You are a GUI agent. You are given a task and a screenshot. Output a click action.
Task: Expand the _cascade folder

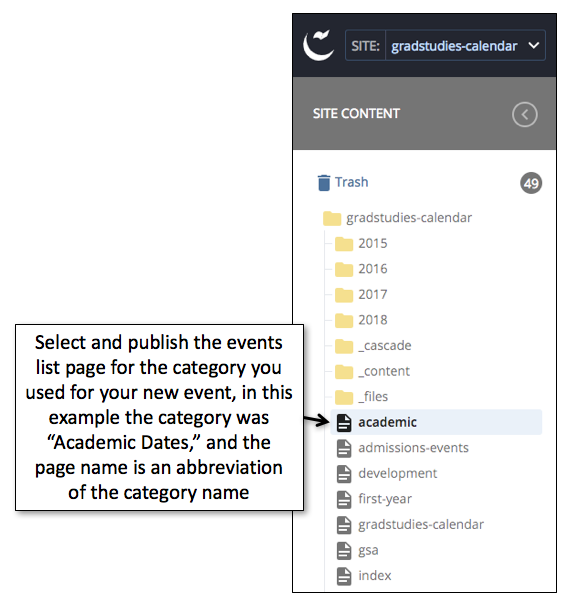pyautogui.click(x=373, y=346)
